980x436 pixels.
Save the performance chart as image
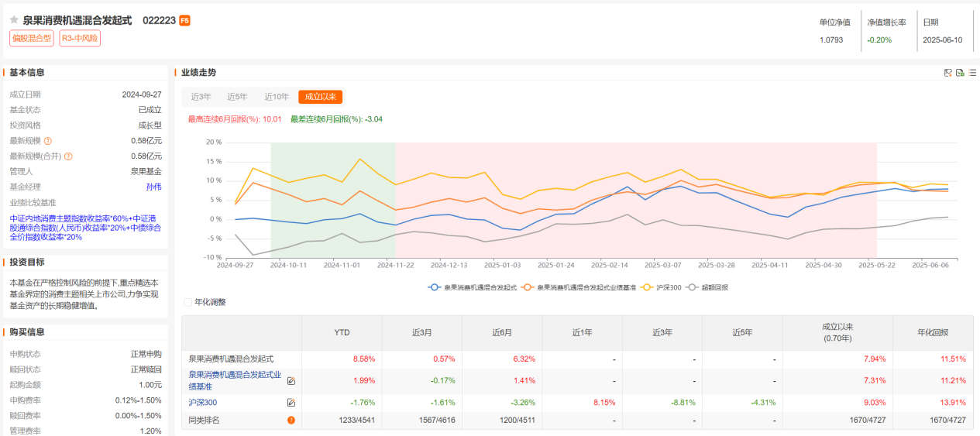(947, 73)
